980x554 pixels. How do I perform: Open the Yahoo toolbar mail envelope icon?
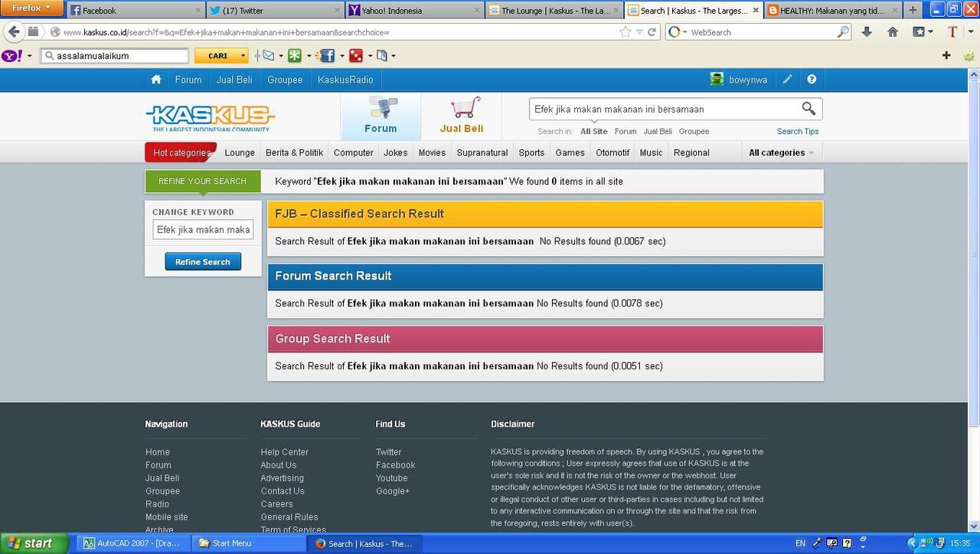pyautogui.click(x=268, y=56)
